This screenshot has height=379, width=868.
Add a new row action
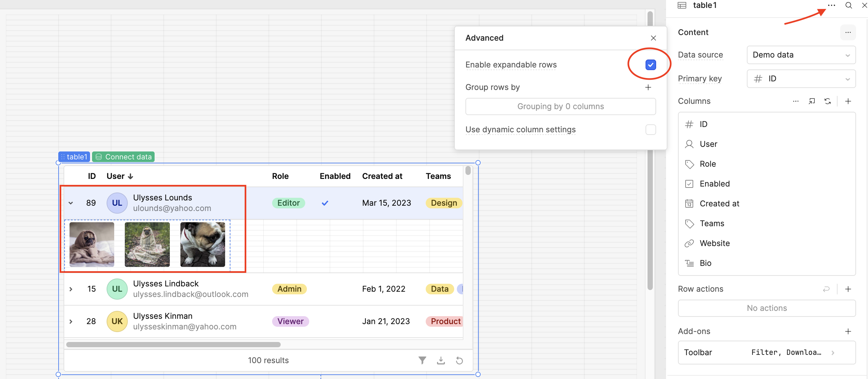(848, 289)
